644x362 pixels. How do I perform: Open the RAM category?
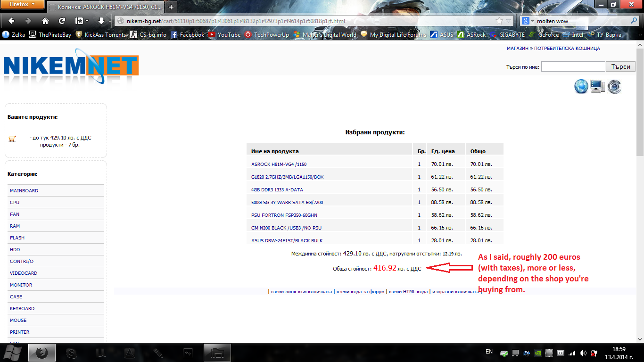15,226
